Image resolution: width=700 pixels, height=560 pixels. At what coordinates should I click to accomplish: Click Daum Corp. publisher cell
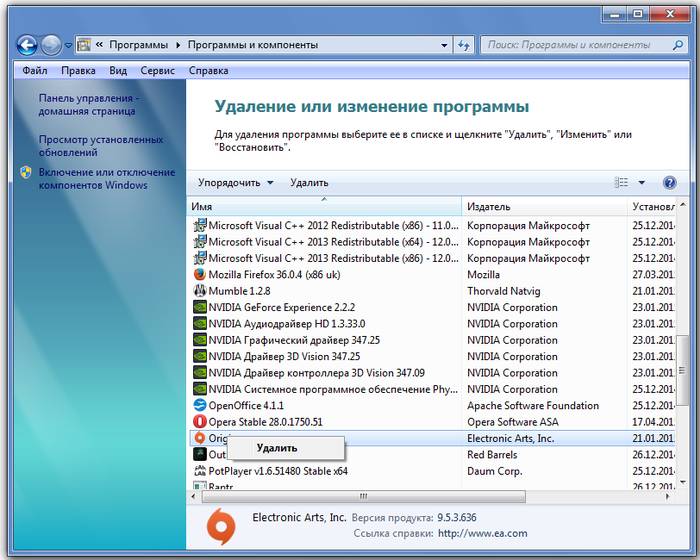coord(494,471)
